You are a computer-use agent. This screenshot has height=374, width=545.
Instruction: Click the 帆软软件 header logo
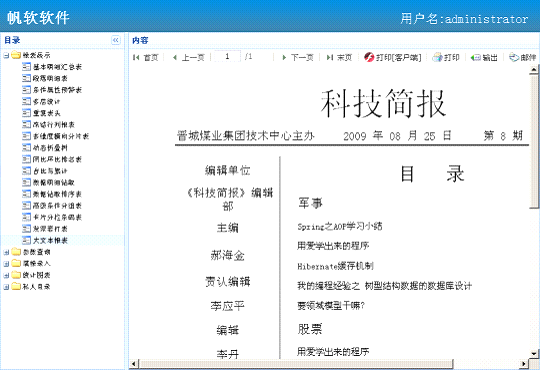tap(38, 18)
